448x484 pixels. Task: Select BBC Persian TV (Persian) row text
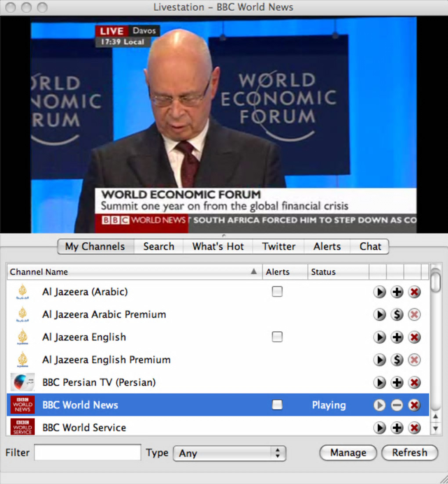[x=99, y=383]
